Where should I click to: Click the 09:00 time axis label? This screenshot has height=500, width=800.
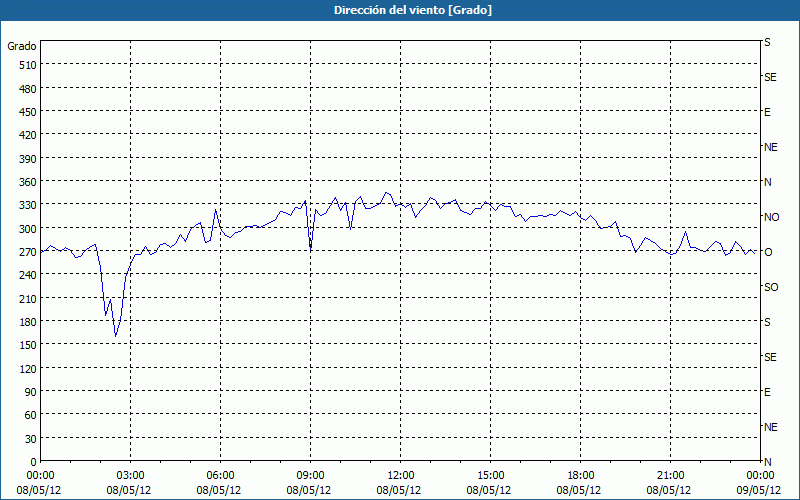click(x=311, y=476)
